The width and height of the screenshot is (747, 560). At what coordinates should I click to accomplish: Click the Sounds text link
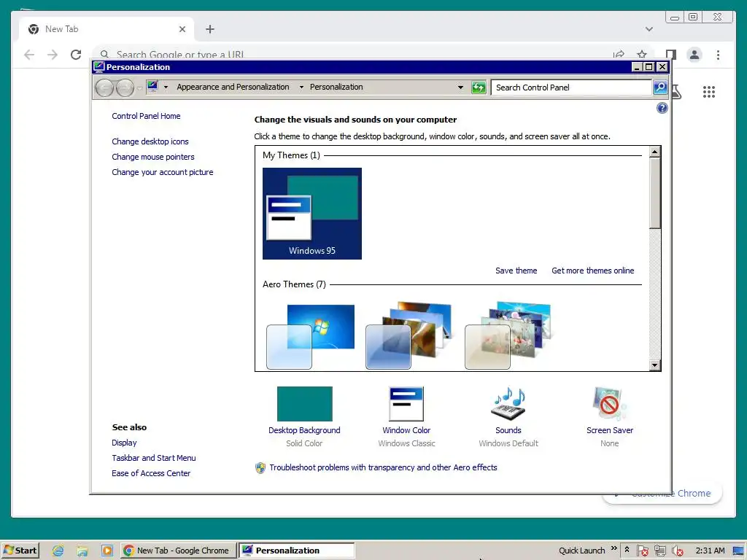click(508, 430)
